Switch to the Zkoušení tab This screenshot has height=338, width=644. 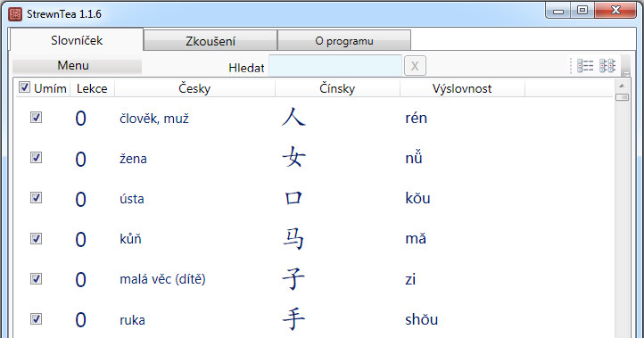click(211, 41)
